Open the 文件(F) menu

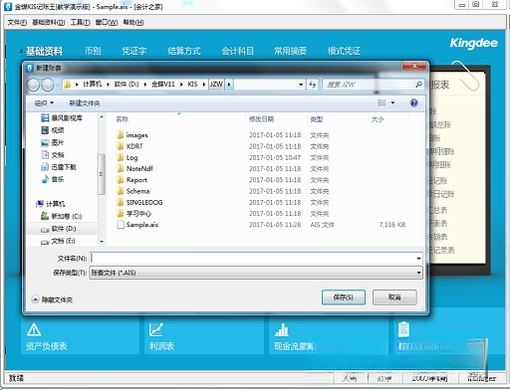(17, 22)
